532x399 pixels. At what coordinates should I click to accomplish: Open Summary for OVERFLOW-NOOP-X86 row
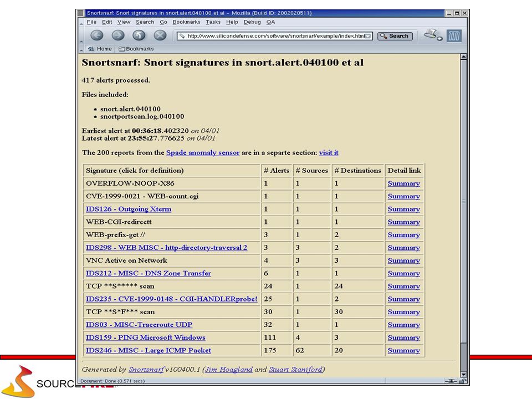point(404,183)
